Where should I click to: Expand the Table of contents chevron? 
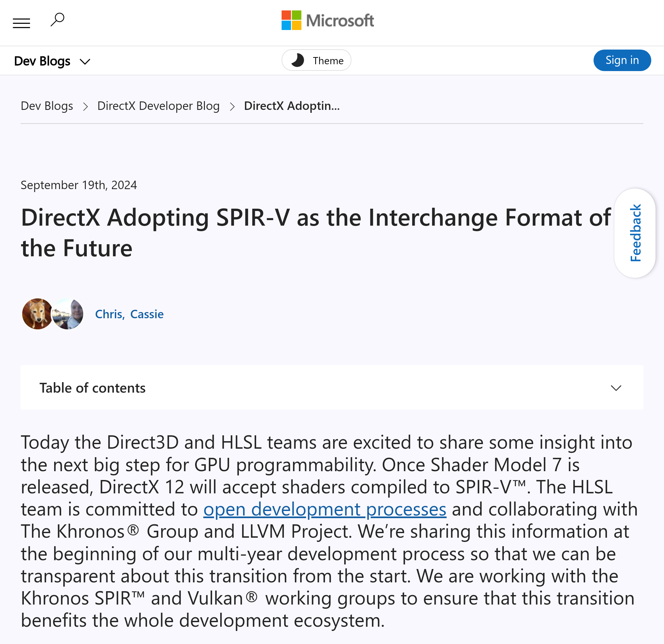[616, 388]
